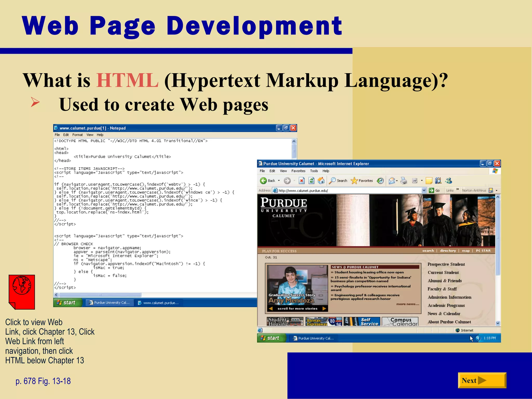Click the Borman Expressway banner
Image resolution: width=532 pixels, height=399 pixels.
tap(324, 322)
